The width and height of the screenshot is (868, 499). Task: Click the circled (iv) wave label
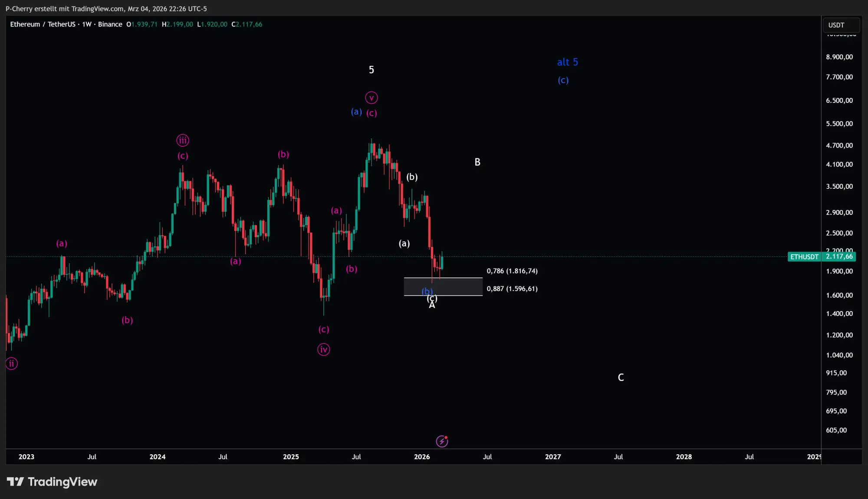[323, 349]
